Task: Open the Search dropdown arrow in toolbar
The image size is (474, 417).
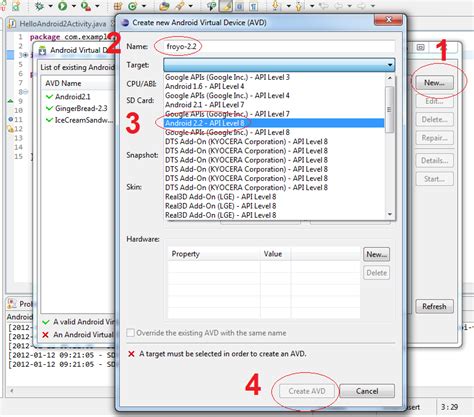Action: (191, 6)
